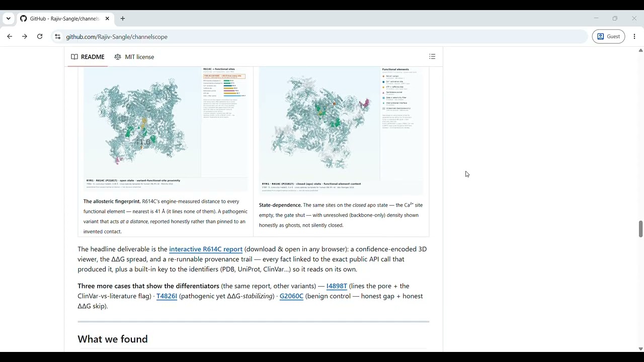Open the G2060C benign control link
This screenshot has height=362, width=644.
coord(291,296)
